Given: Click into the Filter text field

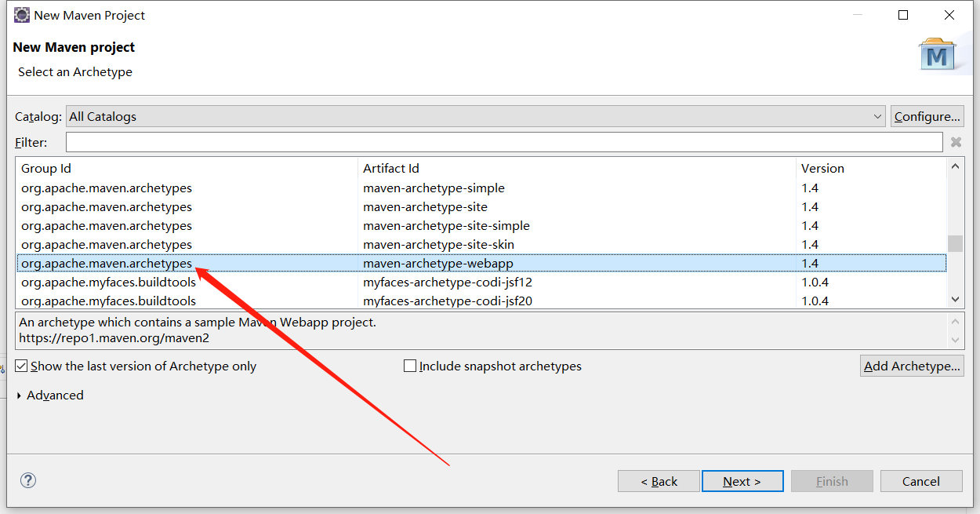Looking at the screenshot, I should coord(504,142).
